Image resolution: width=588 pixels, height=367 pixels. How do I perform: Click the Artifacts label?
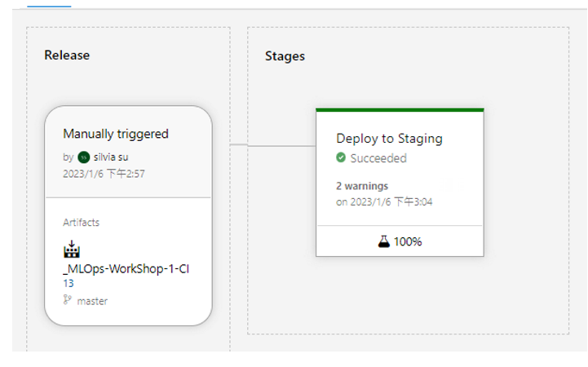81,223
